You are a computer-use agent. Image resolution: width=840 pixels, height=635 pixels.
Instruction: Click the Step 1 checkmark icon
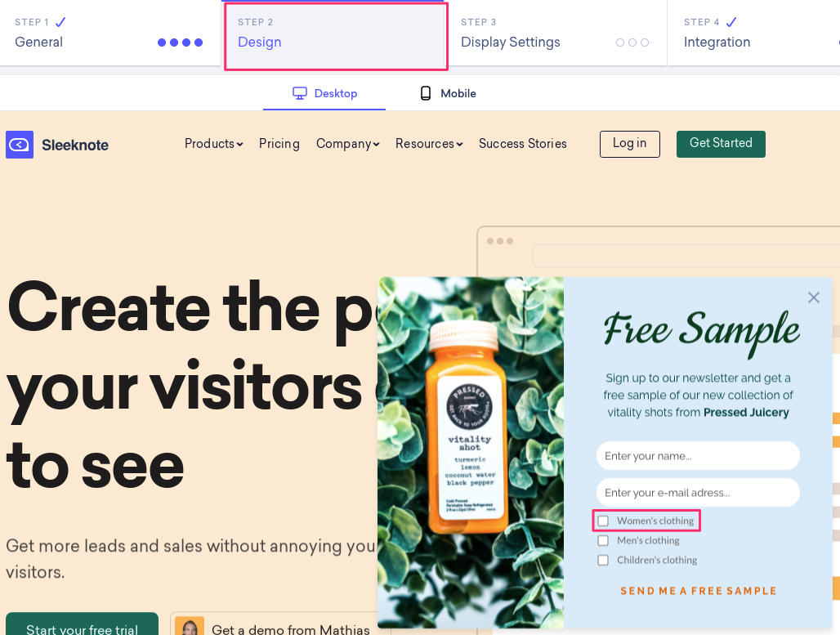tap(60, 22)
